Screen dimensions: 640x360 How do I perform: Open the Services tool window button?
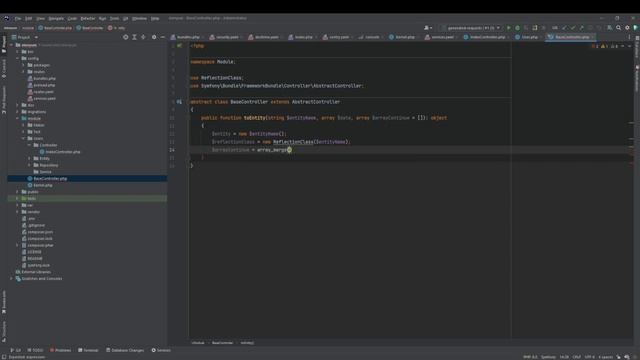click(161, 350)
